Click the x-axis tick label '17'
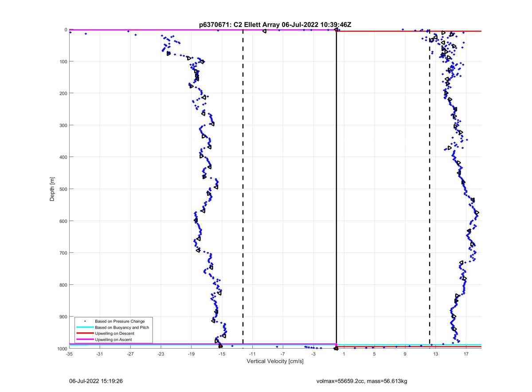This screenshot has height=392, width=532. [x=466, y=354]
